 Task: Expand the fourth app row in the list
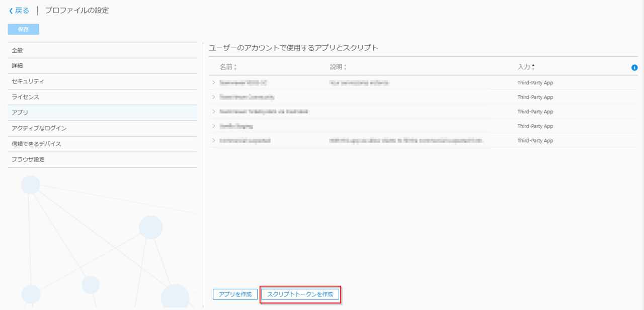click(214, 126)
